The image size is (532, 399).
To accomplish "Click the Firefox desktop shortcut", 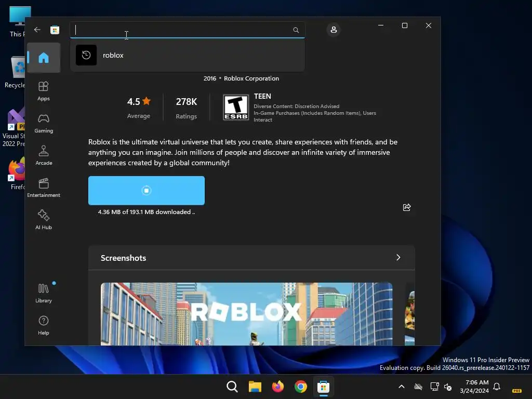I will click(16, 174).
